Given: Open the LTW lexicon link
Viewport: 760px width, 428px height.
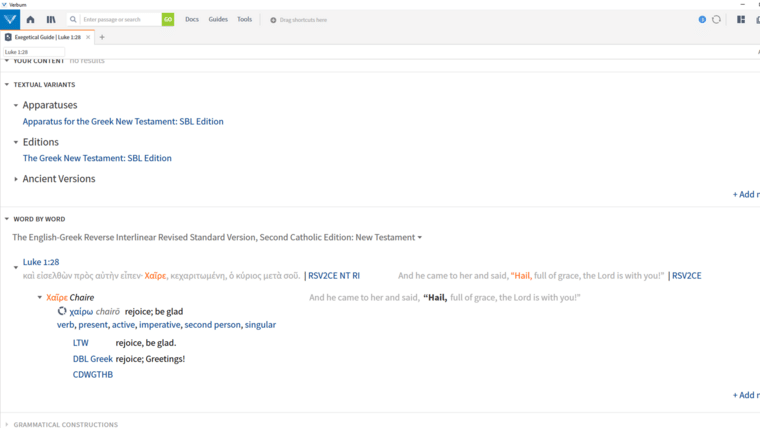Looking at the screenshot, I should [80, 343].
